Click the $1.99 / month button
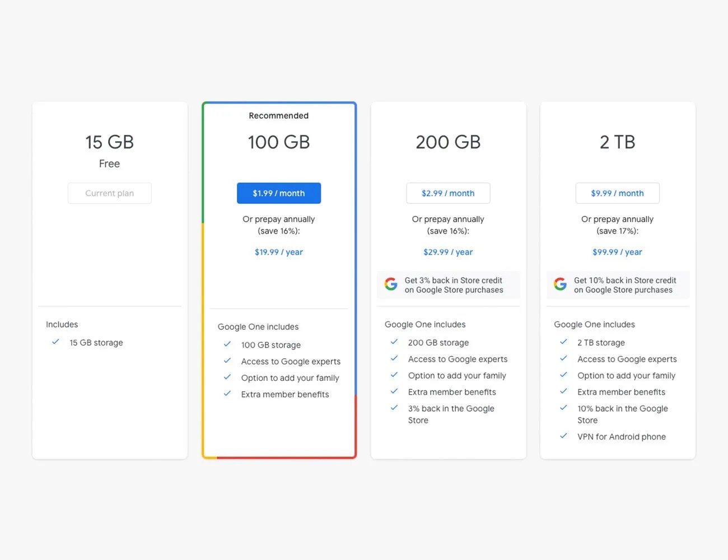 pos(279,193)
